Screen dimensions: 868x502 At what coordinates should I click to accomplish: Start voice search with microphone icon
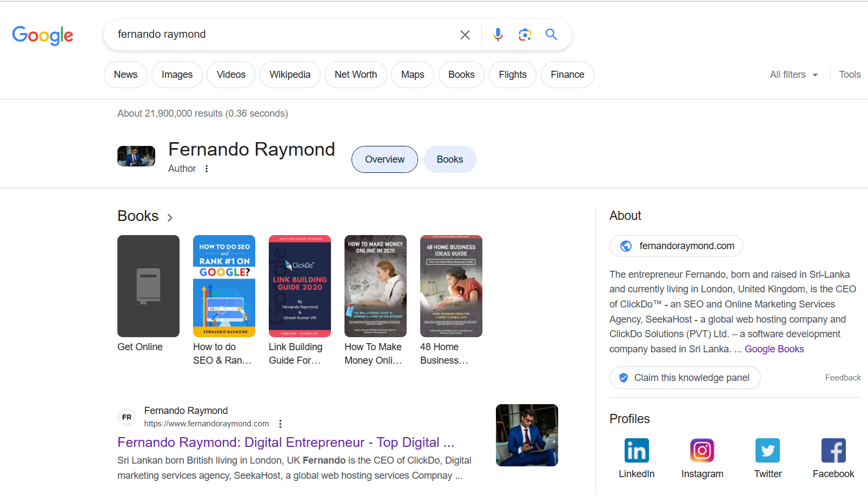(498, 35)
